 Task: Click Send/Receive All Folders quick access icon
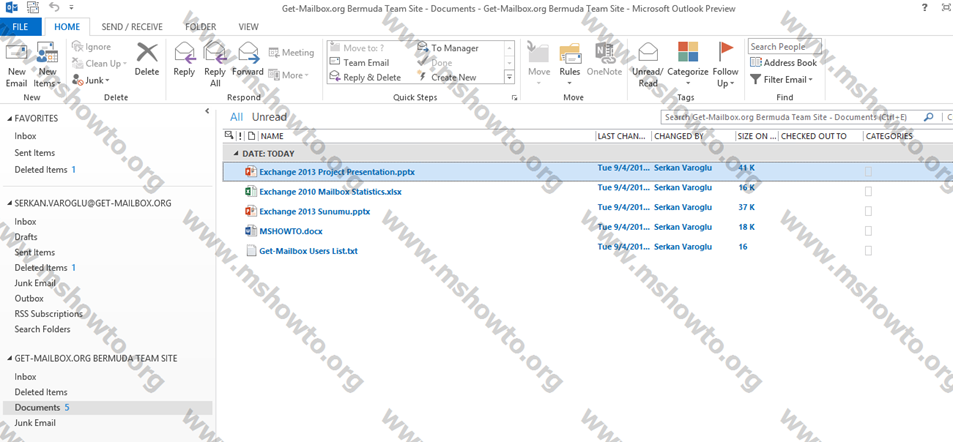tap(33, 7)
